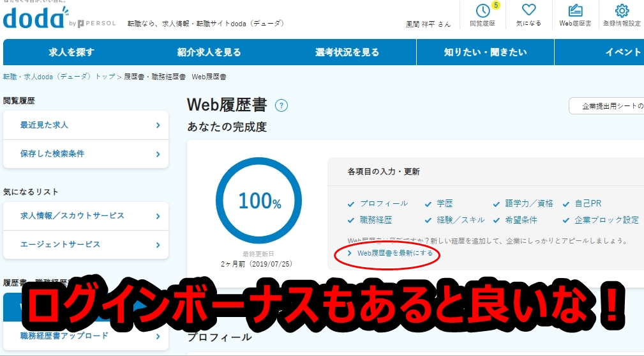Image resolution: width=644 pixels, height=356 pixels.
Task: Click the Web履歴書 page heading
Action: (x=227, y=105)
